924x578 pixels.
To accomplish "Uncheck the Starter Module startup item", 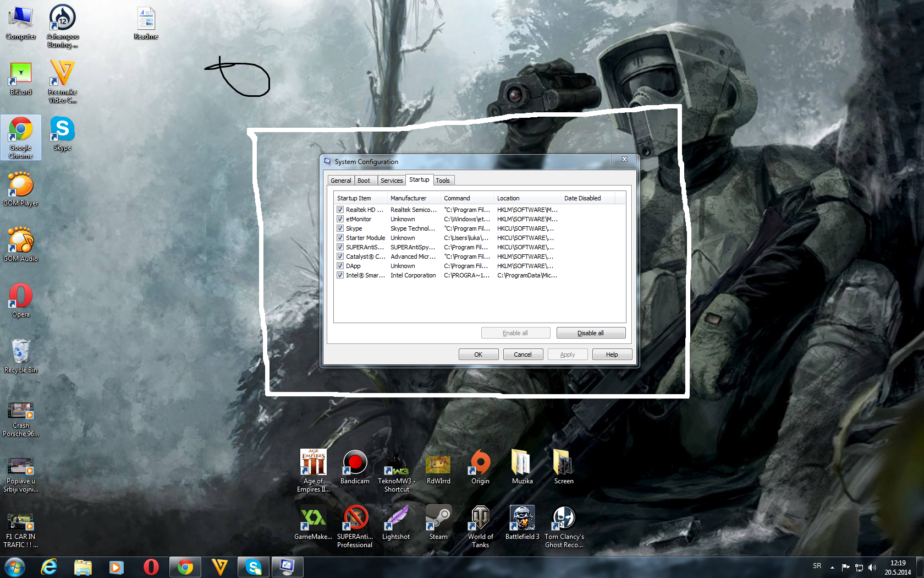I will tap(340, 238).
